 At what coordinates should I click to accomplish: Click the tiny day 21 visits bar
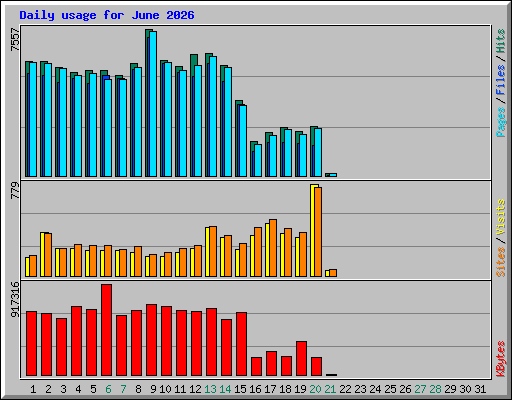coord(327,273)
